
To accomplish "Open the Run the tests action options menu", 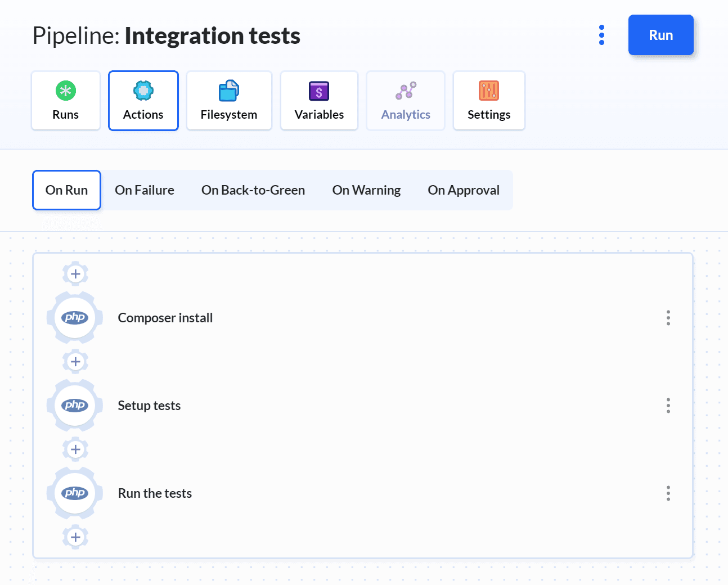I will 668,493.
